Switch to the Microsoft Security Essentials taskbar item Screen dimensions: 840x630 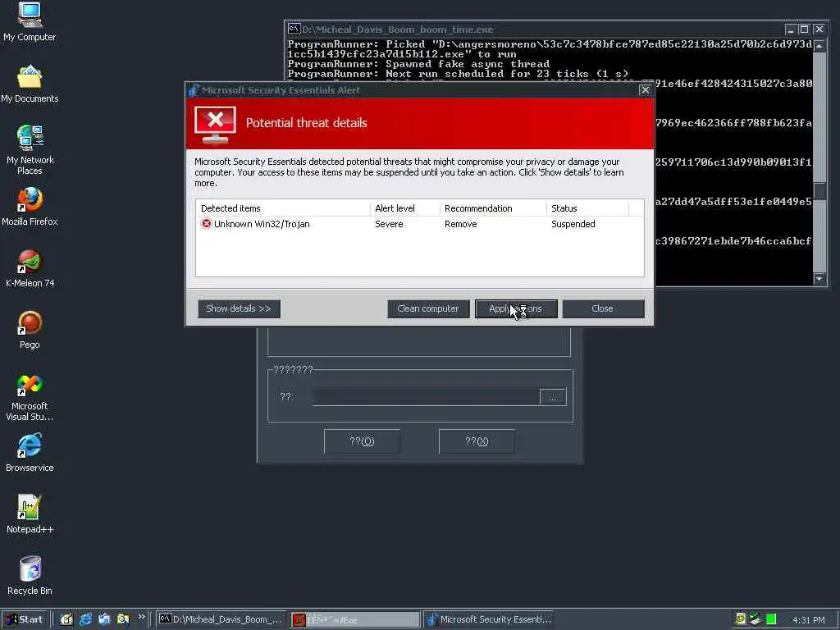coord(489,619)
